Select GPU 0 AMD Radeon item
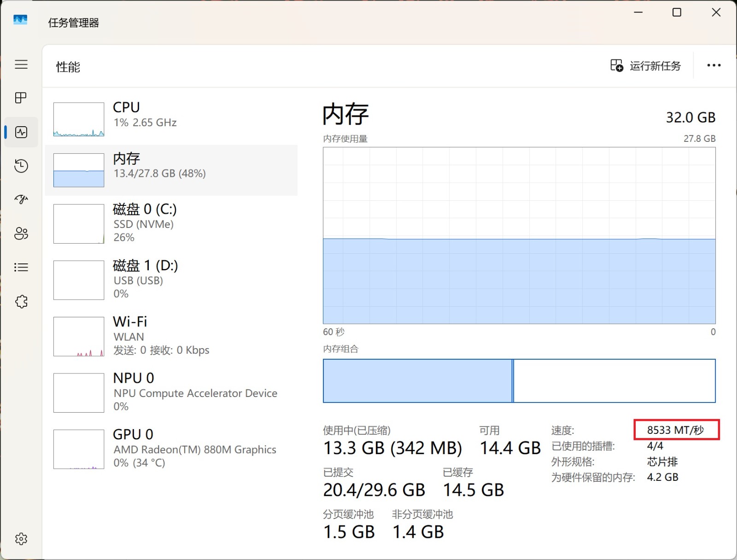This screenshot has width=737, height=560. coord(171,449)
